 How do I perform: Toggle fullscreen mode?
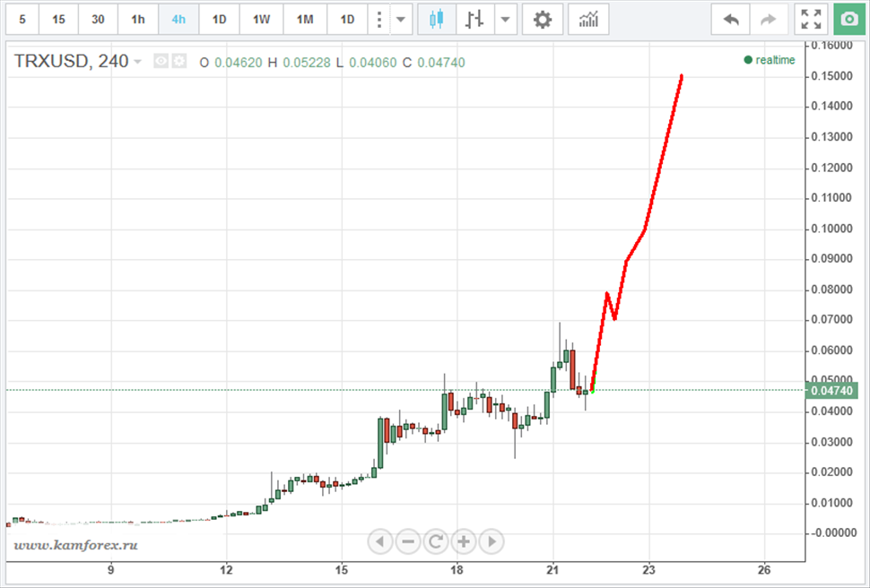pos(811,20)
